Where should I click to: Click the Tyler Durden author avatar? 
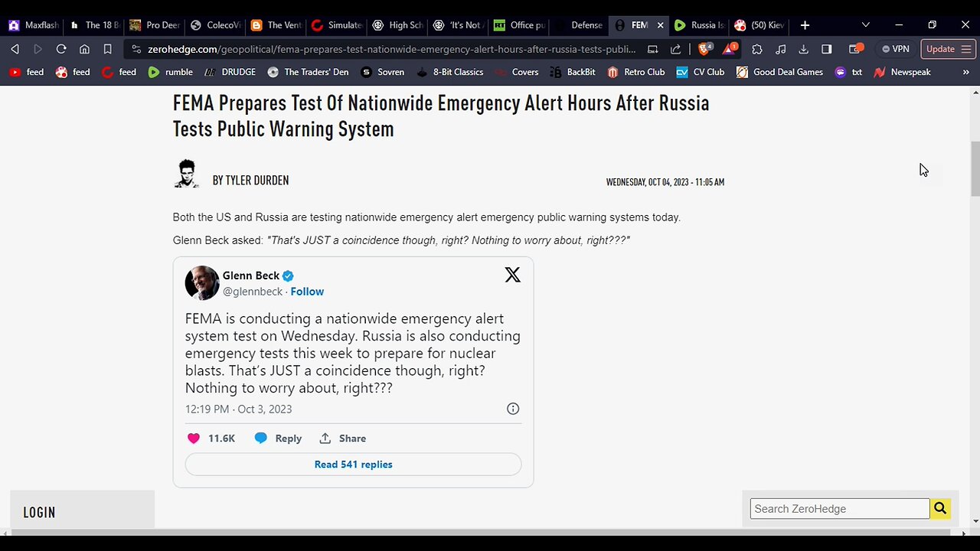pyautogui.click(x=186, y=174)
